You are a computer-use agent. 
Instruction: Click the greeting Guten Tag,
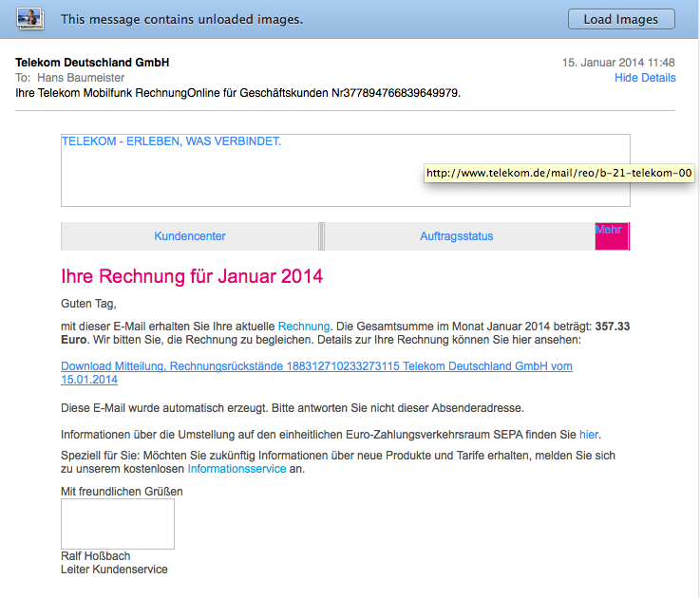[88, 304]
